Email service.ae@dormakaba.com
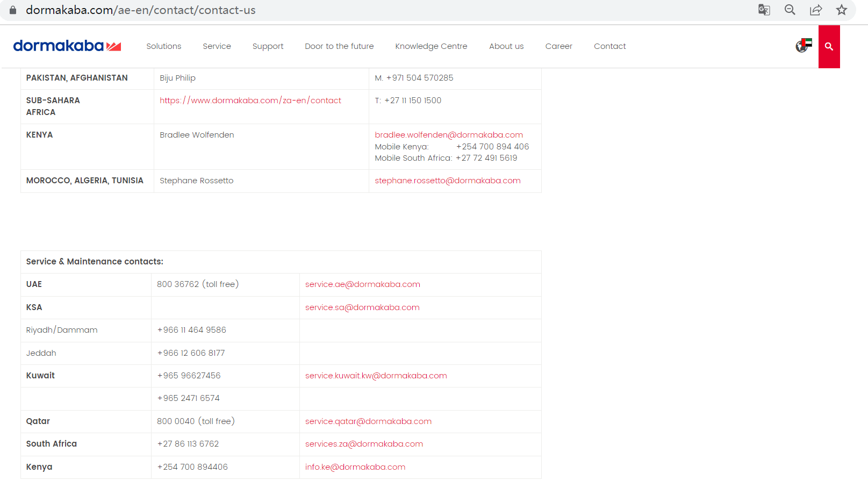The height and width of the screenshot is (488, 868). (x=363, y=284)
